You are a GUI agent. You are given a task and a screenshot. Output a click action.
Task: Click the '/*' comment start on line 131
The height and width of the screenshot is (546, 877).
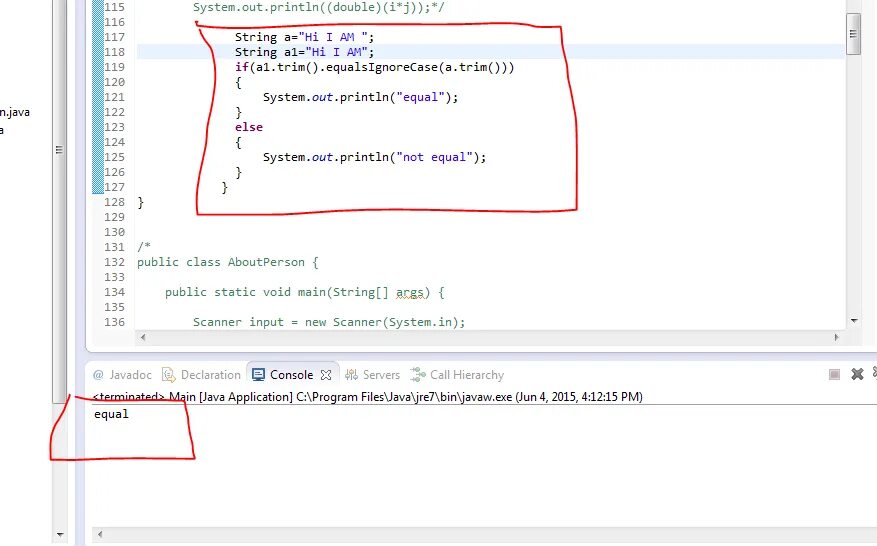[x=144, y=247]
